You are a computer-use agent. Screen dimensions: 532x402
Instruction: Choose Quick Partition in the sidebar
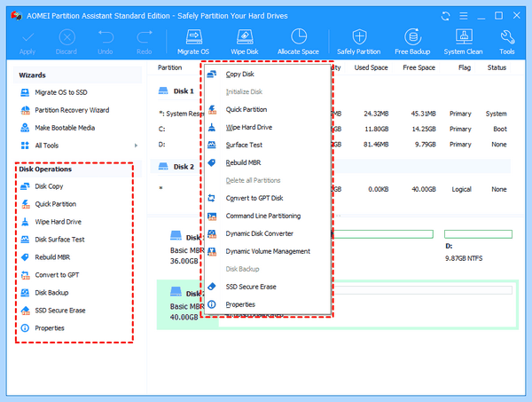(x=56, y=204)
